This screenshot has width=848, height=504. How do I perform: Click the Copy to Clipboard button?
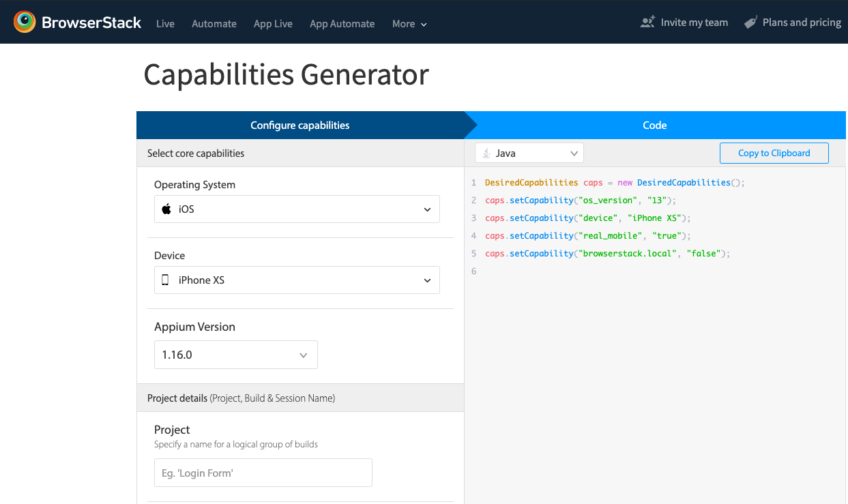tap(774, 153)
